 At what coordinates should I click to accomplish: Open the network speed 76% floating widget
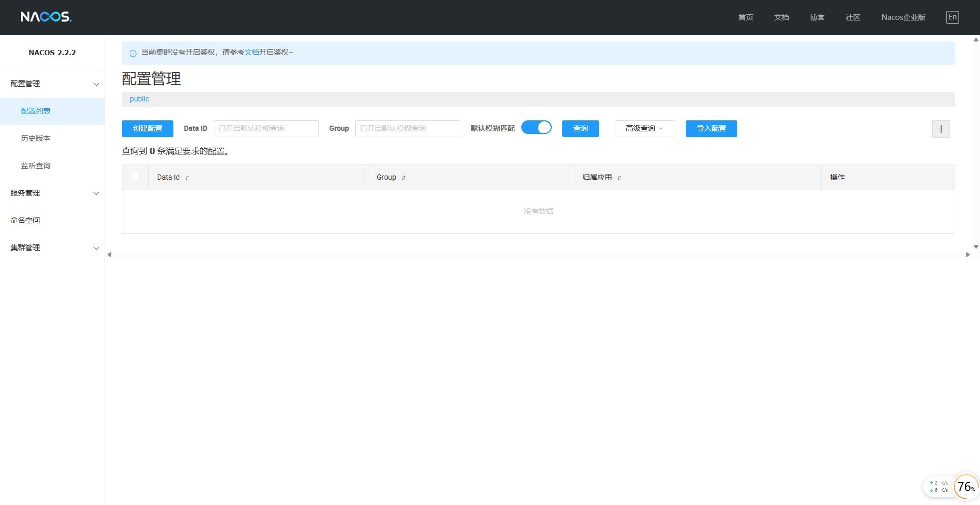point(965,487)
